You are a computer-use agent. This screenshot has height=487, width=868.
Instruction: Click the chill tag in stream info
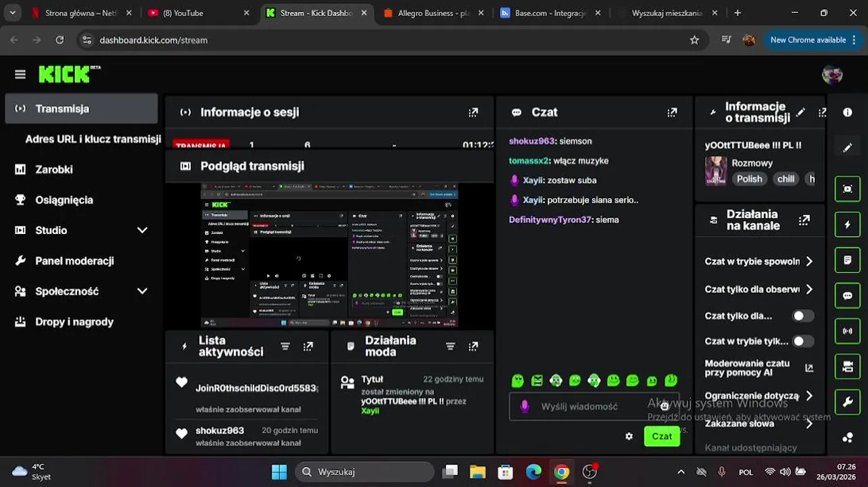[786, 179]
